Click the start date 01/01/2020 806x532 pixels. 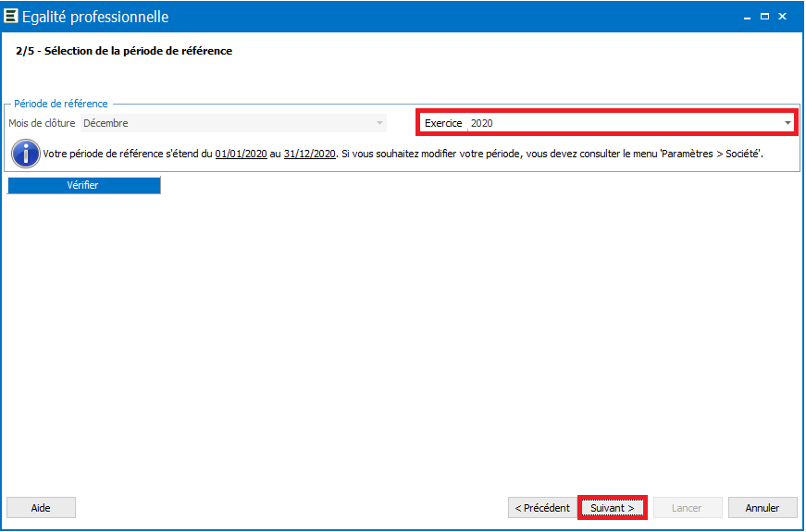[242, 154]
